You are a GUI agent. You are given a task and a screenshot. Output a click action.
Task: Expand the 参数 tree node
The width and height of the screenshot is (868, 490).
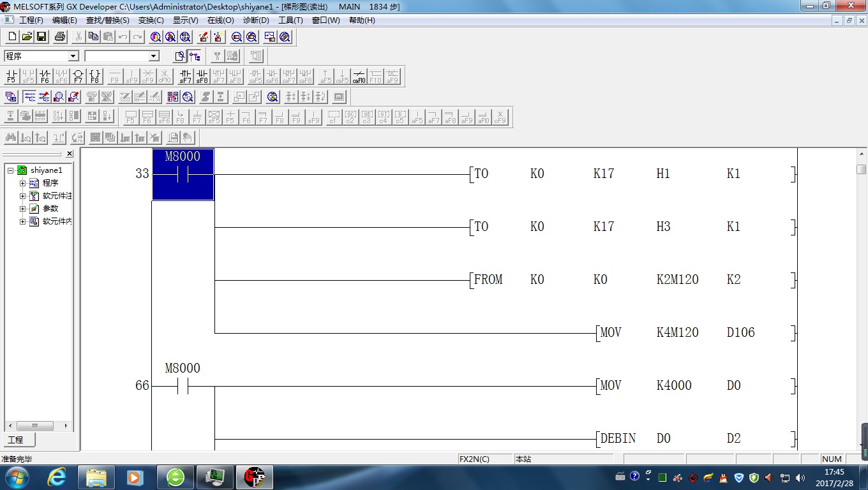coord(23,209)
